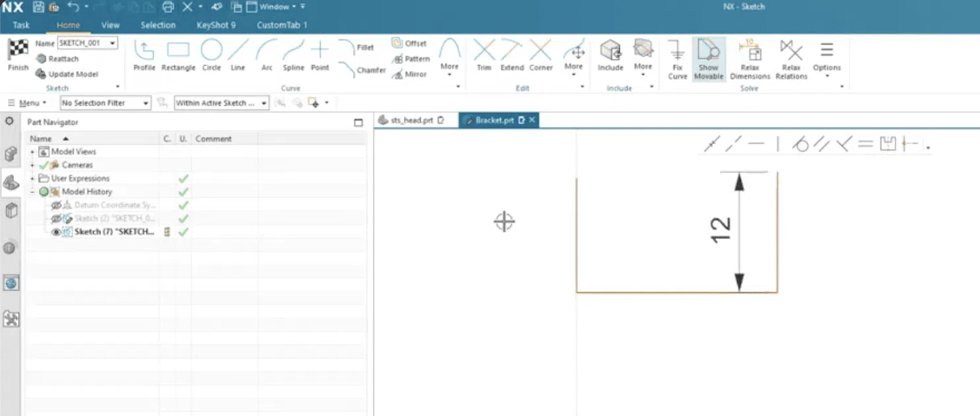
Task: Toggle visibility of Sketch (7) feature
Action: [57, 232]
